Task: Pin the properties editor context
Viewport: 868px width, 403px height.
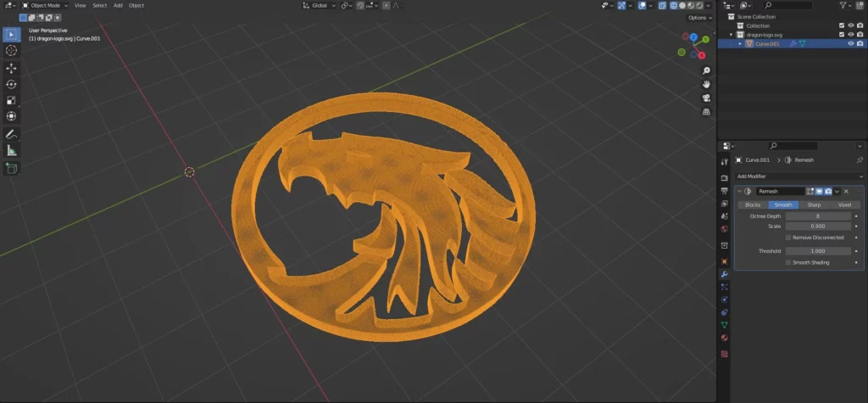Action: (x=860, y=160)
